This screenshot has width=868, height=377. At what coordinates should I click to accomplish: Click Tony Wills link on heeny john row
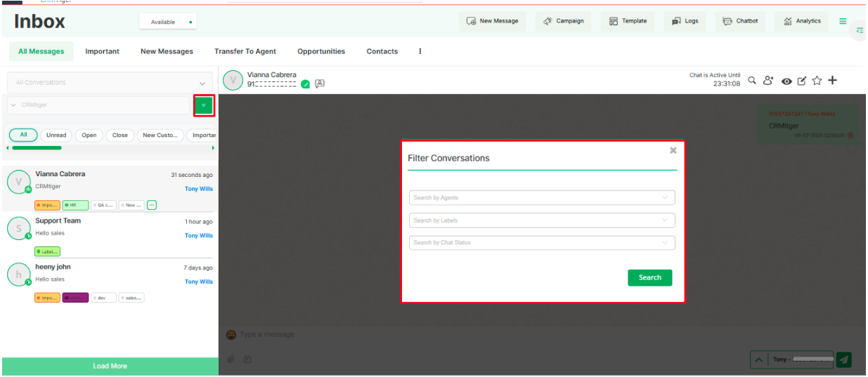pyautogui.click(x=199, y=282)
